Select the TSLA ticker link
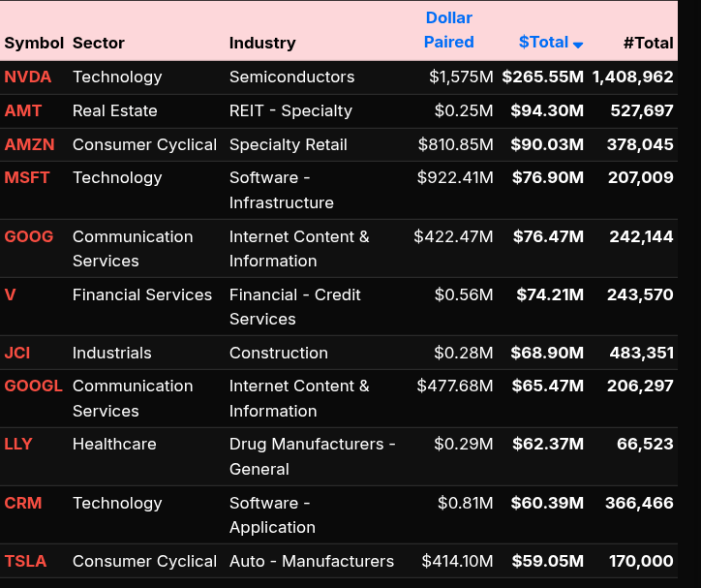 tap(25, 561)
